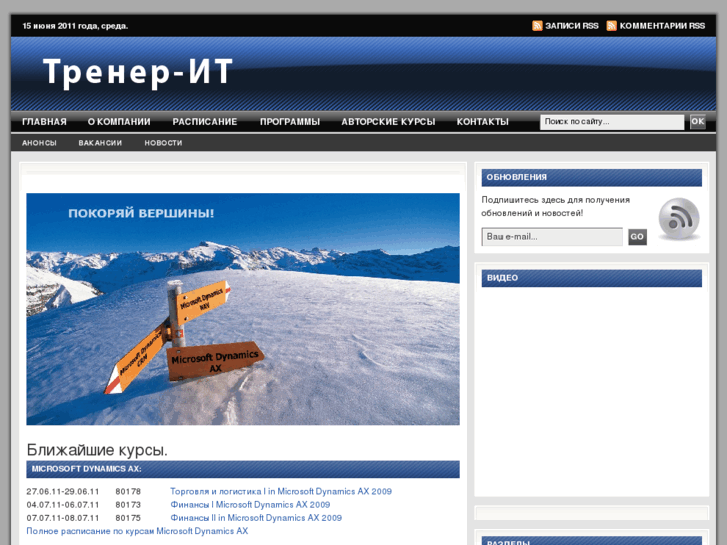
Task: Open Торговля и логистика I course link
Action: tap(281, 491)
